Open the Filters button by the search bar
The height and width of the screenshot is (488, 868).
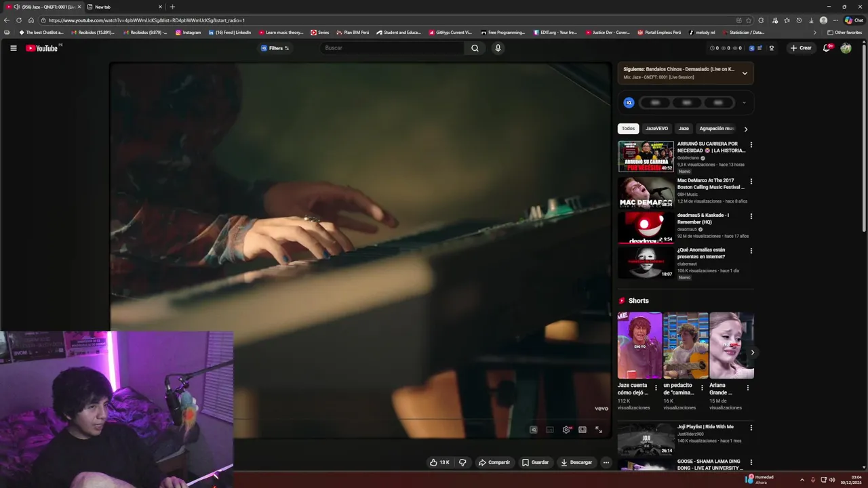click(275, 48)
